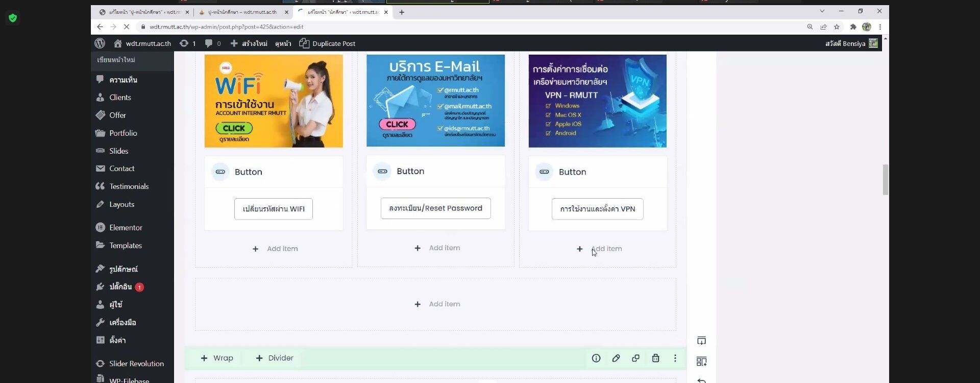Click the การใช้งานและตั้งค่า VPN button
The height and width of the screenshot is (383, 980).
click(597, 209)
